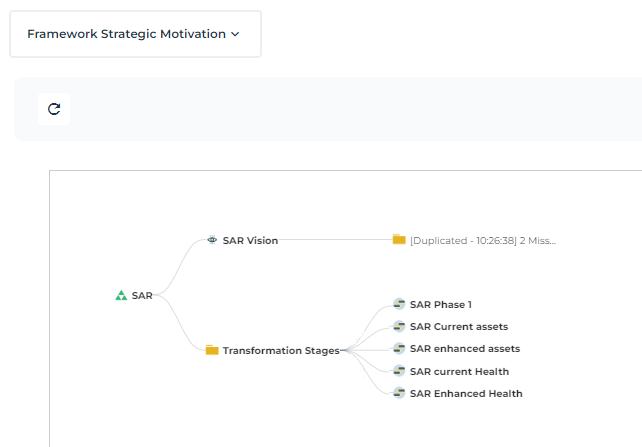
Task: Click the eye icon beside SAR Vision
Action: coord(212,240)
